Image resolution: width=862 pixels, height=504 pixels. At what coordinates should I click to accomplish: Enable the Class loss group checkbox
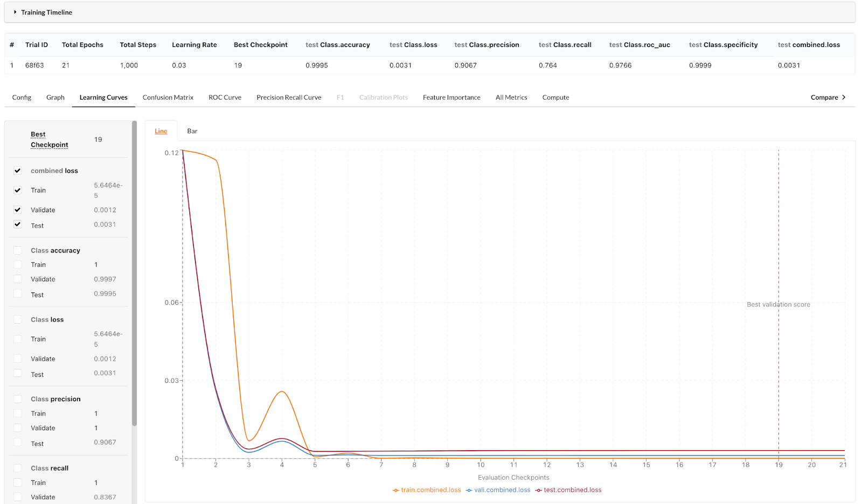[18, 319]
